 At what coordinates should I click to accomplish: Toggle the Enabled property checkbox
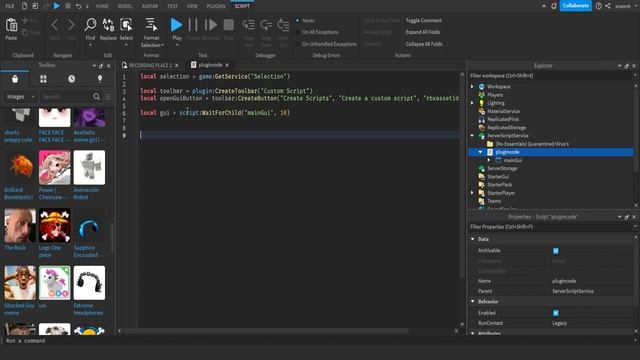coord(556,313)
